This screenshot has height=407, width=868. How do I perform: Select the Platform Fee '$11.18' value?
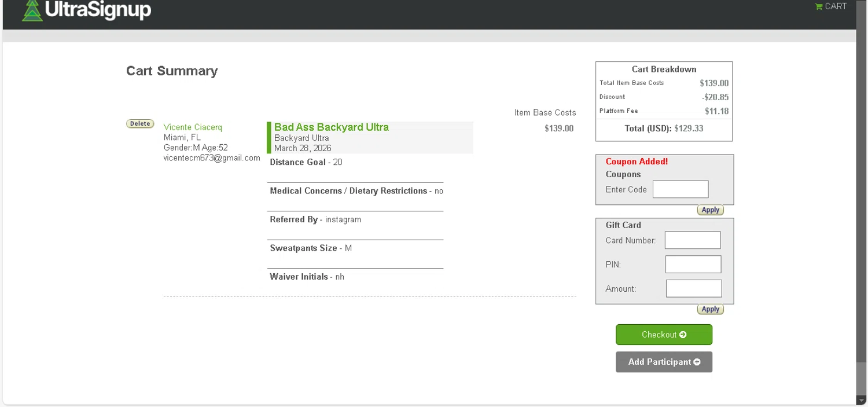pos(717,111)
